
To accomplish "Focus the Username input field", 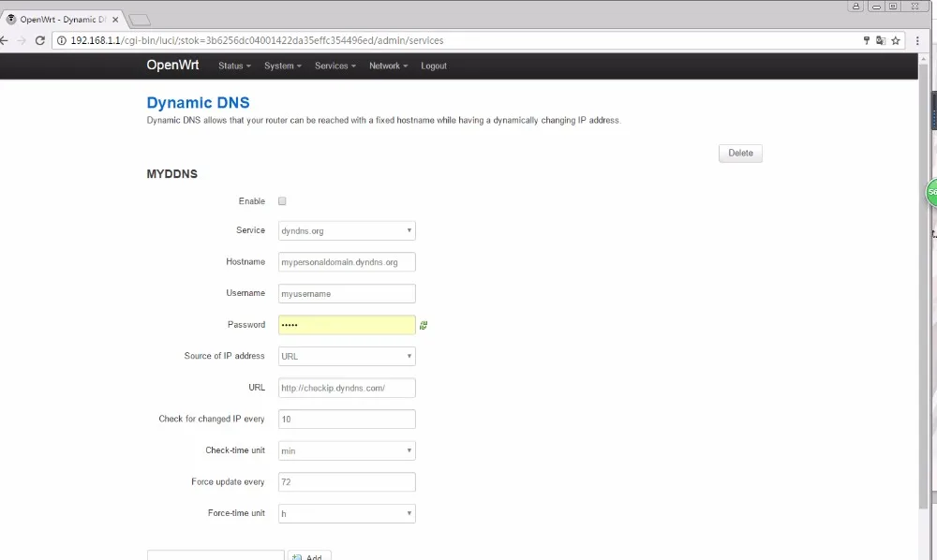I will [x=347, y=294].
